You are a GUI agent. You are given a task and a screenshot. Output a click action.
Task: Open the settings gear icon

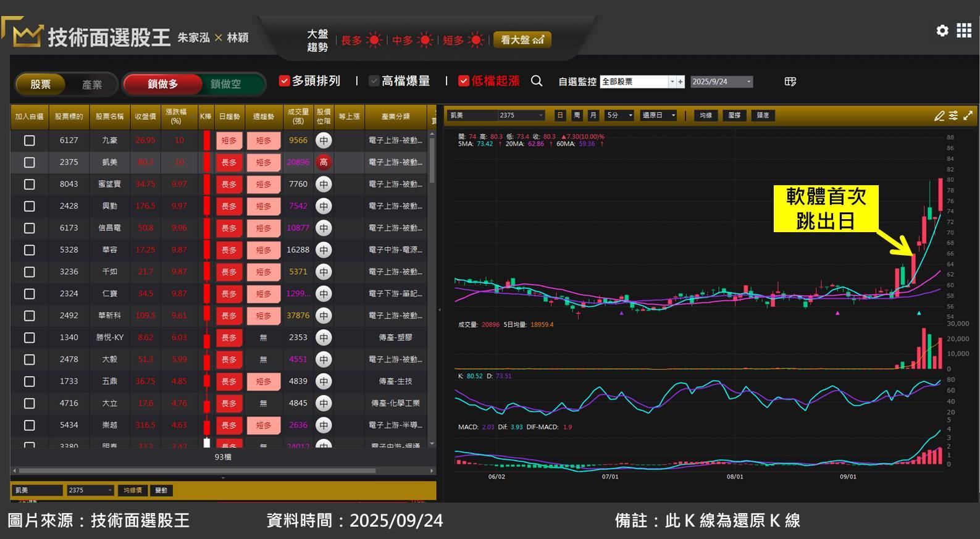point(942,30)
